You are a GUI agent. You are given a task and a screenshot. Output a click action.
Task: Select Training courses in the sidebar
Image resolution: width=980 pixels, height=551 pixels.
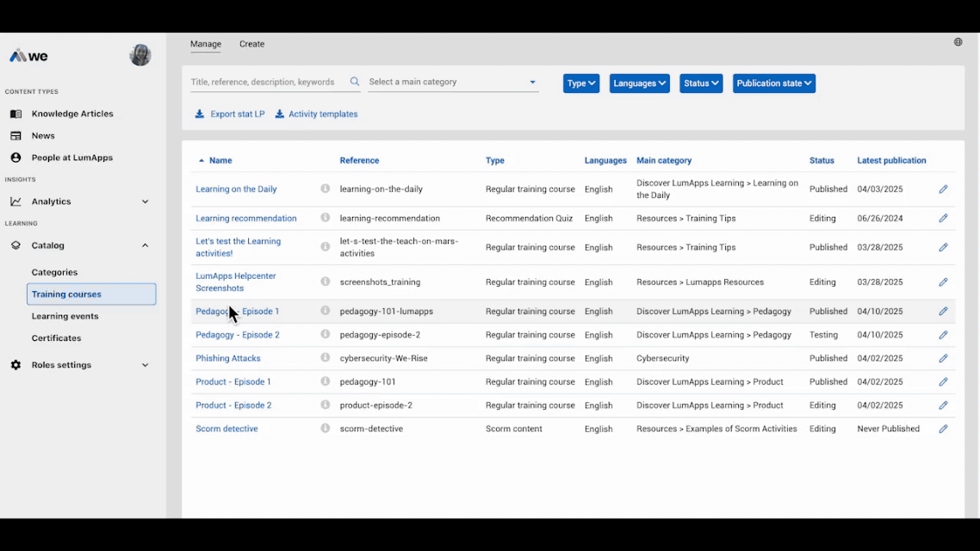click(91, 294)
